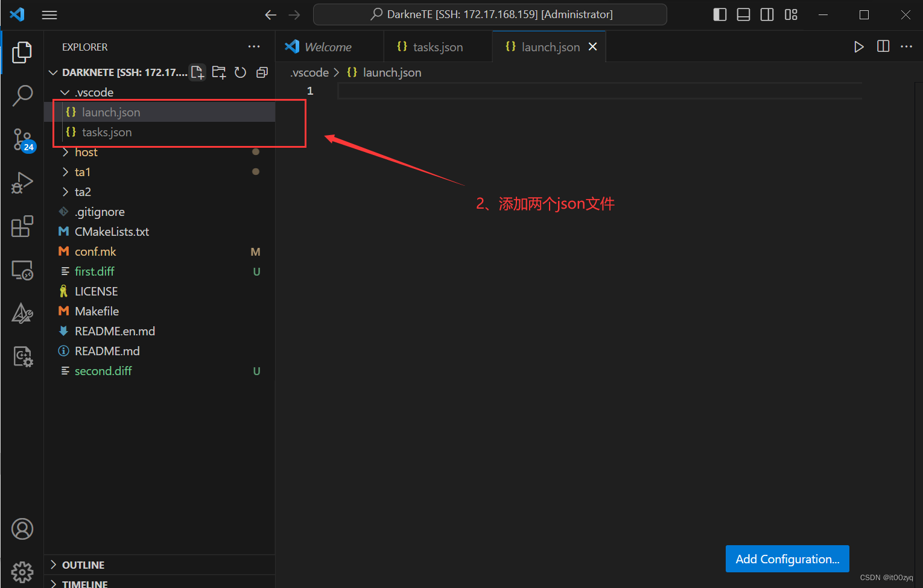Collapse the .vscode folder
The image size is (923, 588).
coord(160,92)
